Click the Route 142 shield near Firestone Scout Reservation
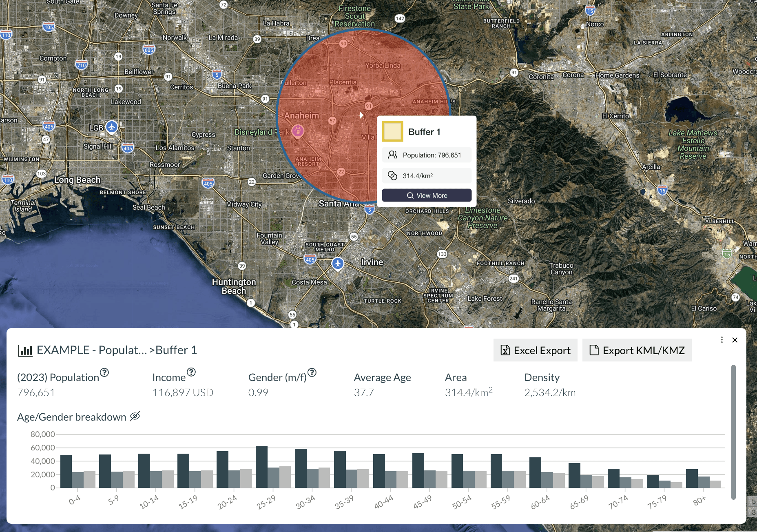 [x=400, y=18]
